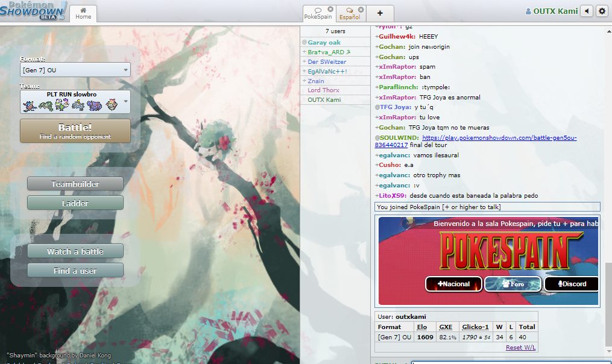Screen dimensions: 612x364
Task: Open the settings gear options
Action: [602, 11]
